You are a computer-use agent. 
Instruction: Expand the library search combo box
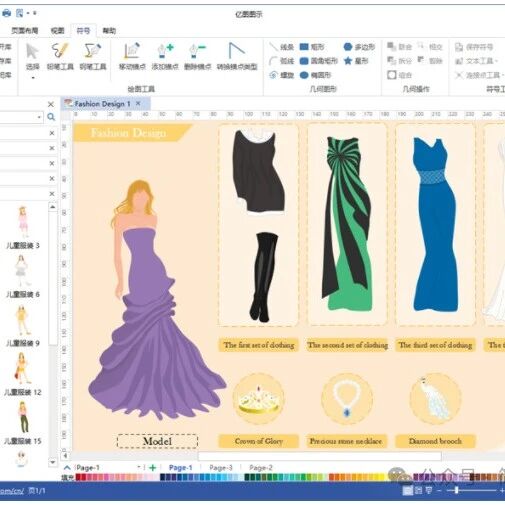(x=39, y=117)
